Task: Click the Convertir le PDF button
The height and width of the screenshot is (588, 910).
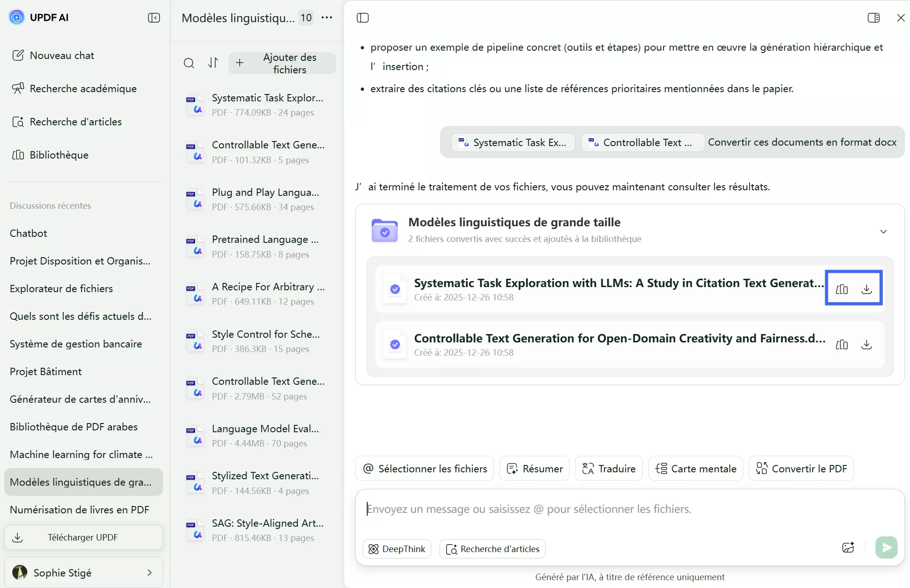Action: point(801,469)
